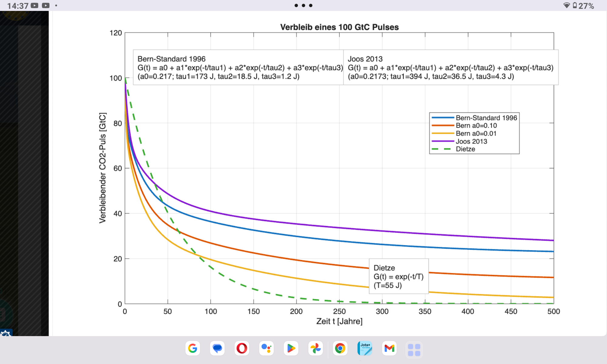Click the Dietze formula annotation box
Viewport: 607px width, 364px height.
tap(398, 276)
